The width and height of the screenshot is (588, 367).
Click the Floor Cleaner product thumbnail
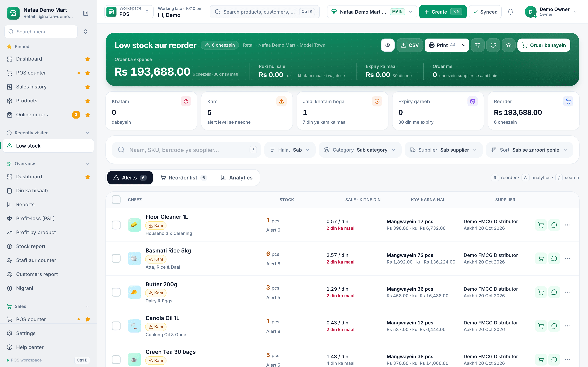134,225
